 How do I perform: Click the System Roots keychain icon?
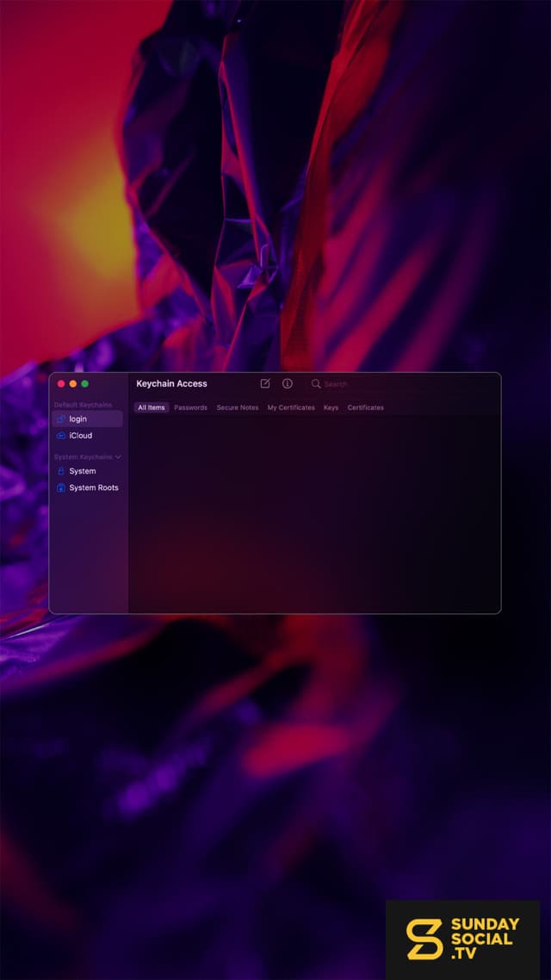(61, 488)
